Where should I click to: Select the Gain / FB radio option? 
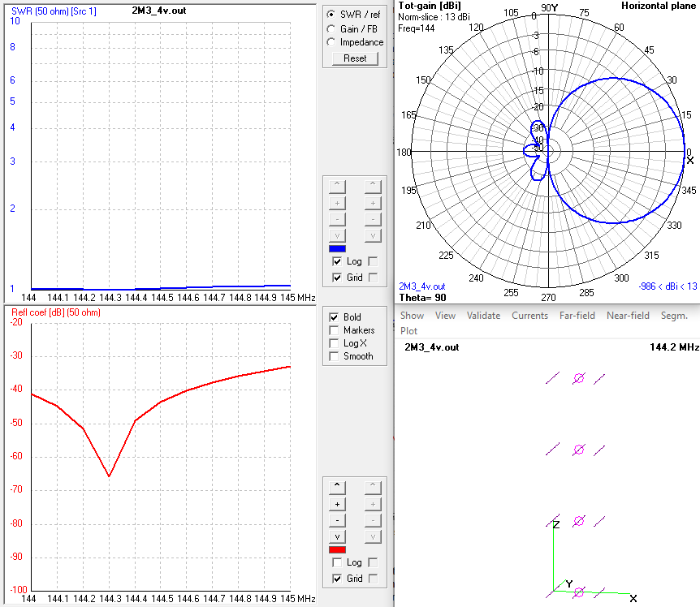[331, 28]
